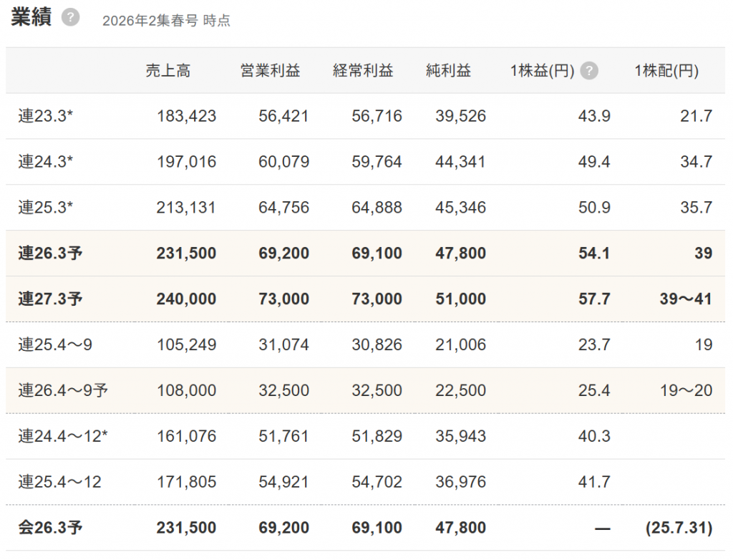733x560 pixels.
Task: Select the 連27.3予 forecast row label
Action: point(50,299)
